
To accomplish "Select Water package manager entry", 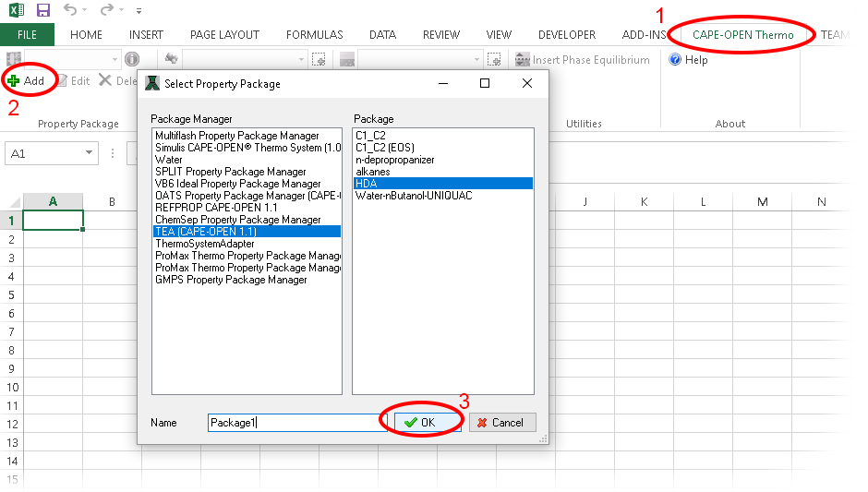I will (x=247, y=160).
